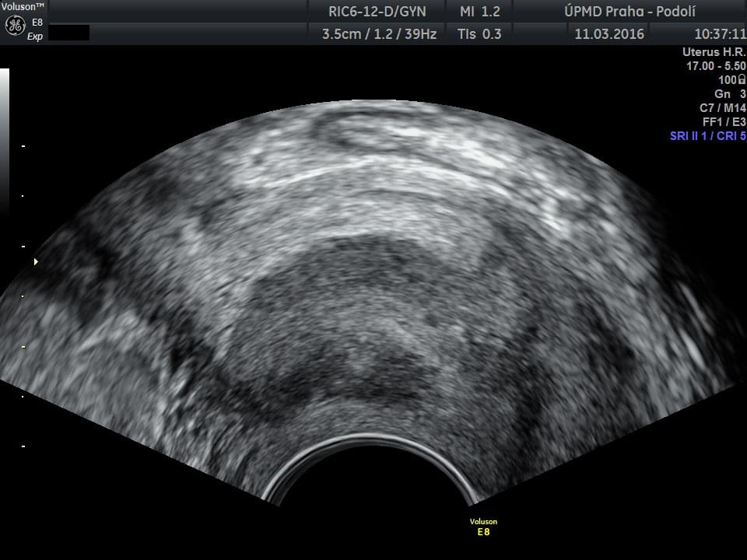The image size is (747, 560).
Task: Click the grayscale bar on left edge
Action: click(5, 142)
